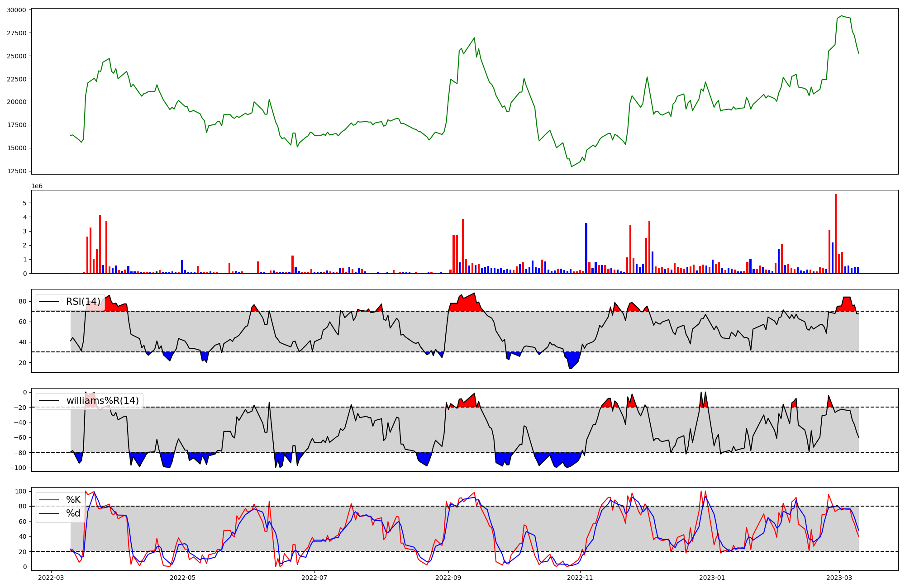The width and height of the screenshot is (905, 588).
Task: Click the lowest point of the green price line
Action: 572,166
